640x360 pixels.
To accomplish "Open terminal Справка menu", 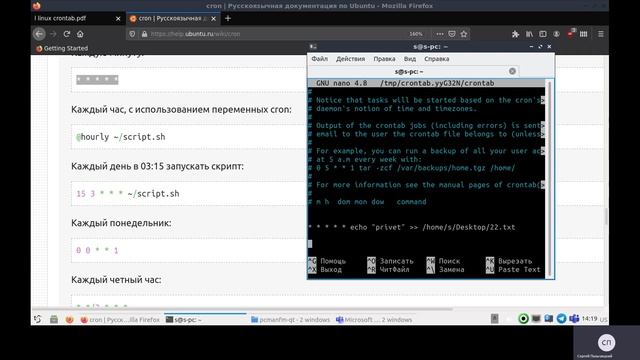I will point(436,59).
